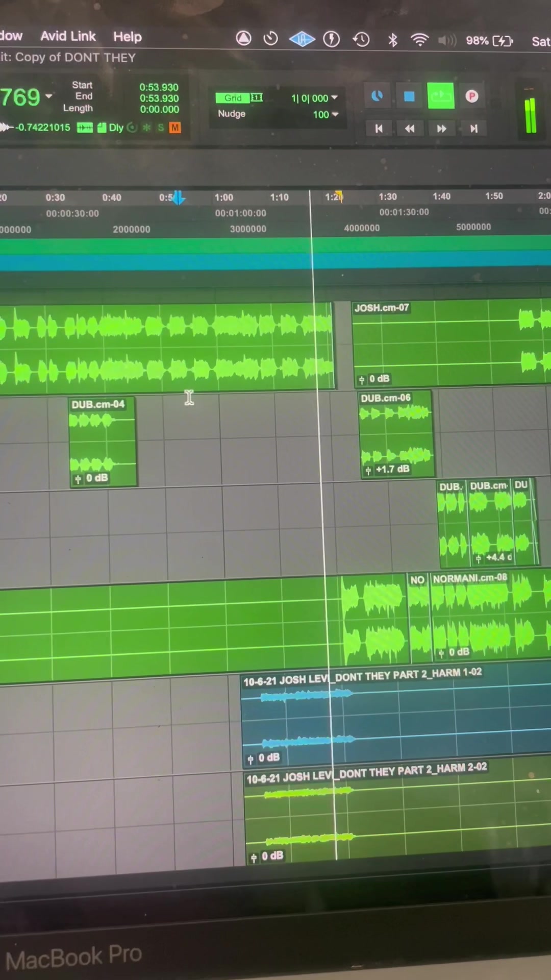The width and height of the screenshot is (551, 980).
Task: Click the blue square Stop button
Action: pyautogui.click(x=409, y=96)
